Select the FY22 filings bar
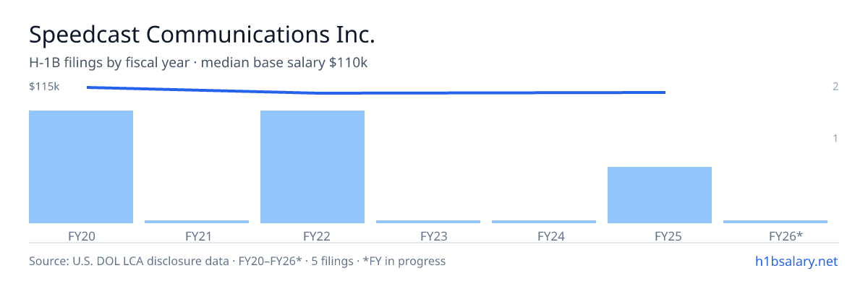This screenshot has height=289, width=868. coord(312,167)
